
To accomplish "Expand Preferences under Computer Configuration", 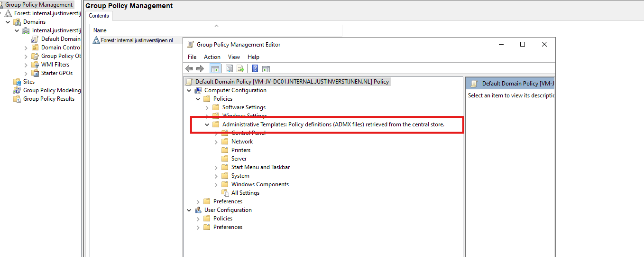I will 198,201.
